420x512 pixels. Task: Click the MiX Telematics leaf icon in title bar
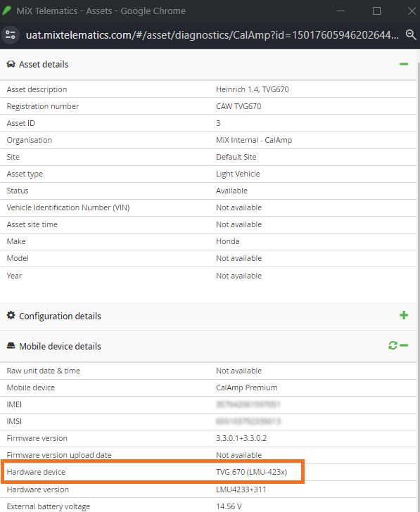pos(6,11)
